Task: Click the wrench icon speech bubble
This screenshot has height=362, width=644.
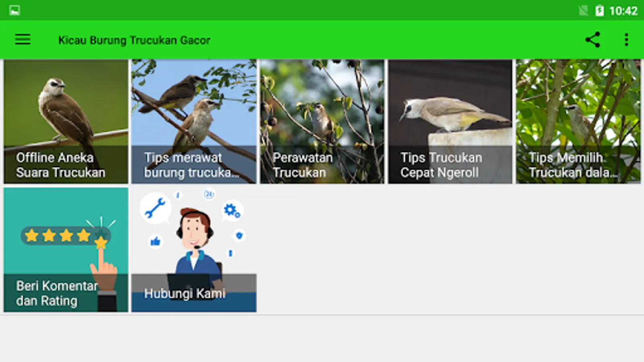Action: [155, 208]
